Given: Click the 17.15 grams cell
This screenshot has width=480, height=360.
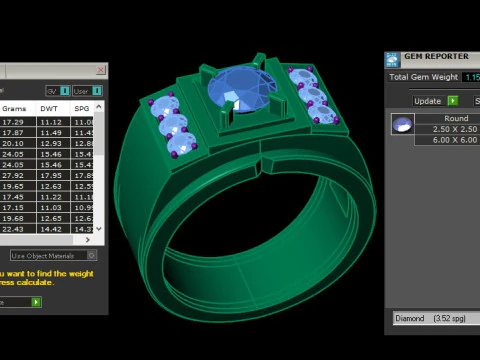Looking at the screenshot, I should tap(17, 207).
